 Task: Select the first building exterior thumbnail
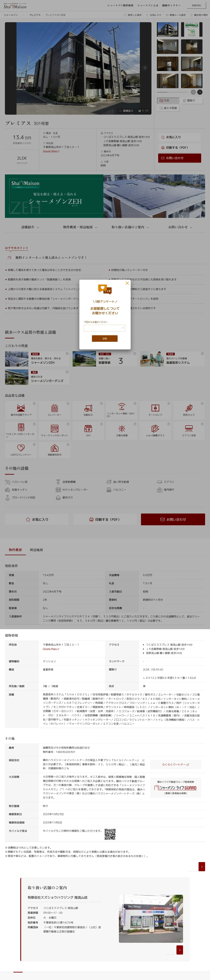167,29
